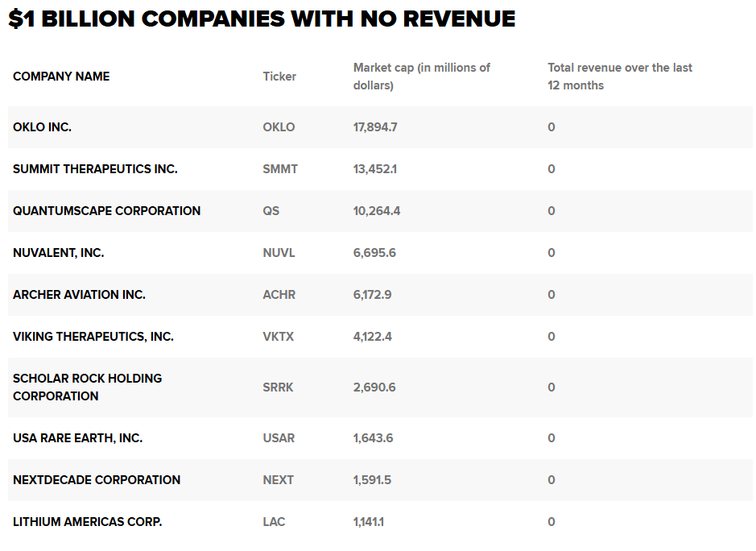Viewport: 756px width, 551px height.
Task: Click the USAR ticker symbol
Action: [x=279, y=438]
